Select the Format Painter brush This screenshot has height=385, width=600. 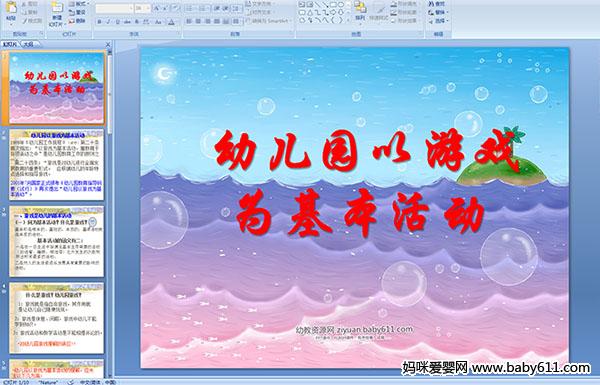point(25,21)
